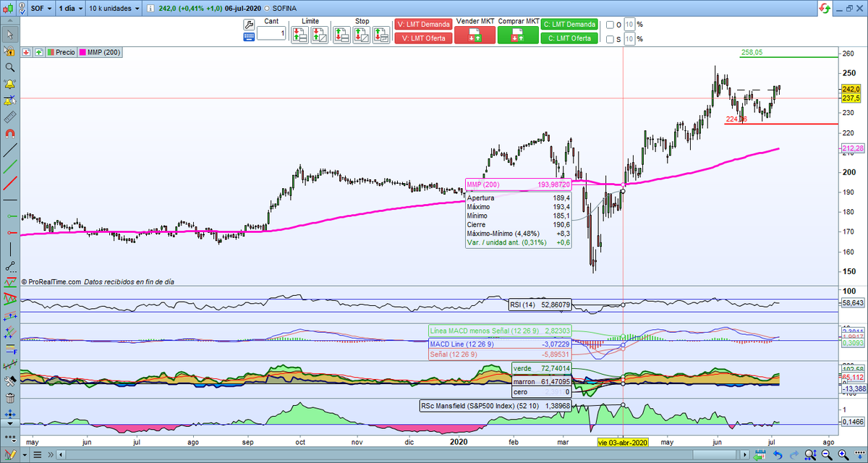Open the bell alert tool
868x463 pixels.
pyautogui.click(x=9, y=84)
